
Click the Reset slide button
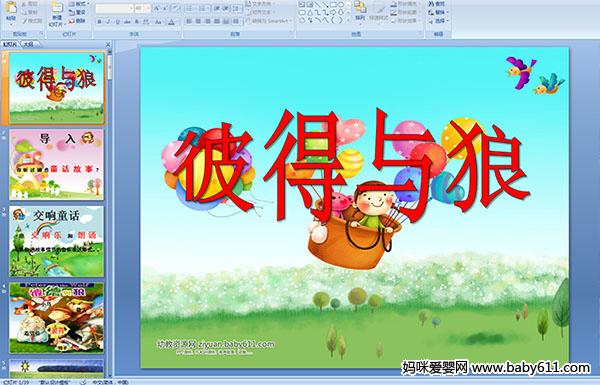pyautogui.click(x=78, y=13)
